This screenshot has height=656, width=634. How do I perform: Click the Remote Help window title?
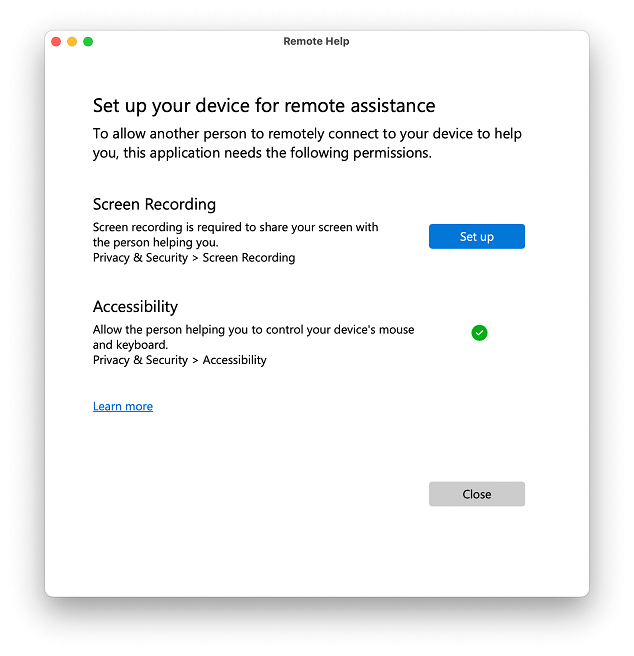click(316, 42)
